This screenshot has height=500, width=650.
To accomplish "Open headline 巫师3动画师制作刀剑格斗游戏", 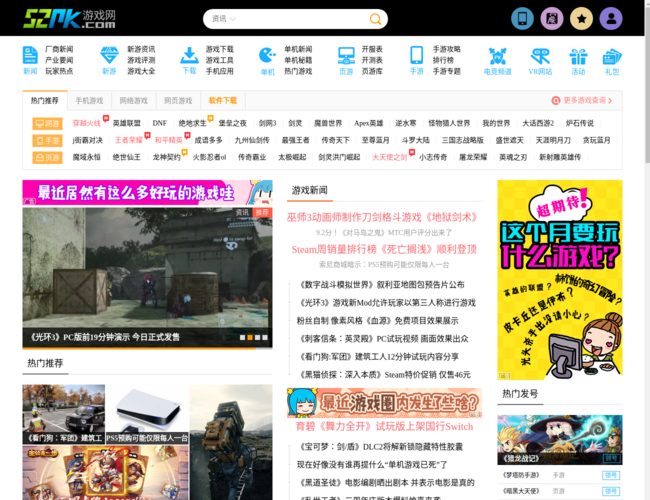I will [x=382, y=217].
